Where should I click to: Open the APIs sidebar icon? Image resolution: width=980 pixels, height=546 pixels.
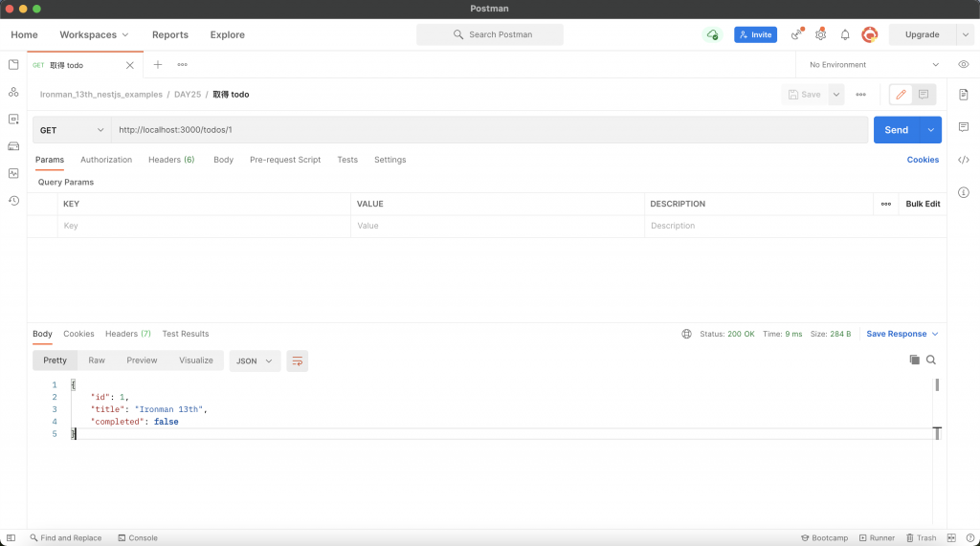tap(13, 92)
